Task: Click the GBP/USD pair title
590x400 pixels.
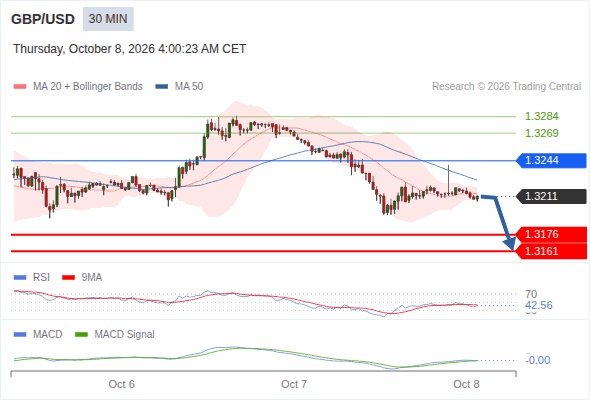Action: point(43,19)
